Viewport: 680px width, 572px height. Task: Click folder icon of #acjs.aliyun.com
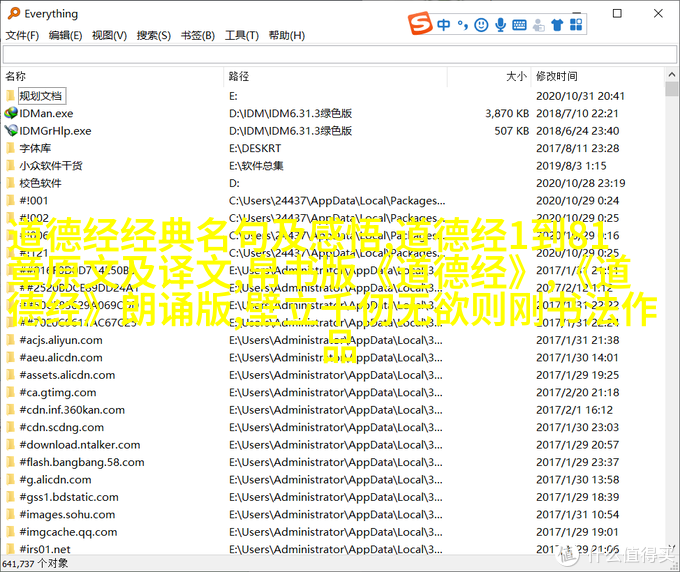pos(11,340)
